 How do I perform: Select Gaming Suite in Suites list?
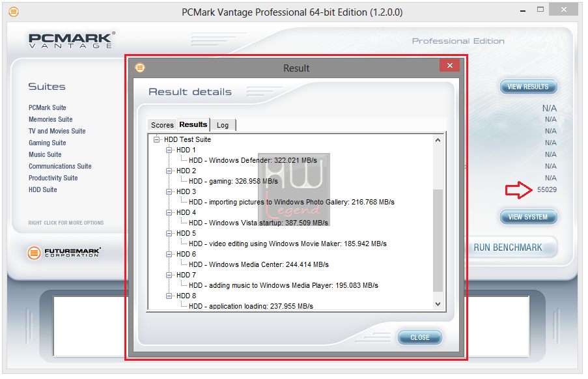48,143
